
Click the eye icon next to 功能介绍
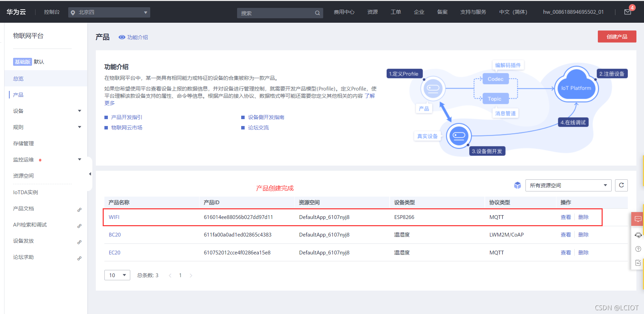(x=122, y=37)
